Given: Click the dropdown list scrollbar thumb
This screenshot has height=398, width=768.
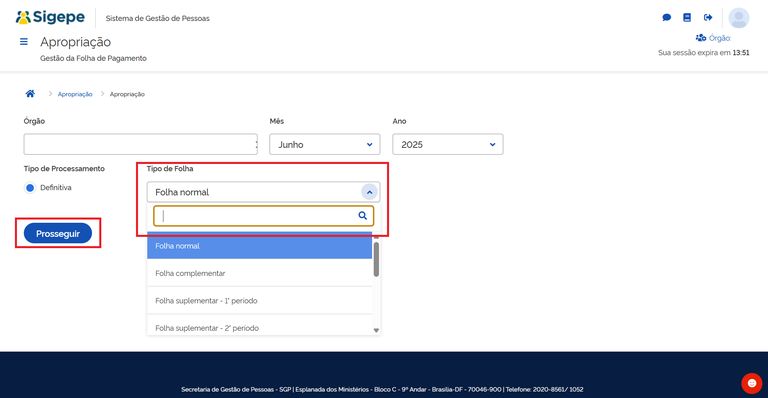Looking at the screenshot, I should coord(376,259).
